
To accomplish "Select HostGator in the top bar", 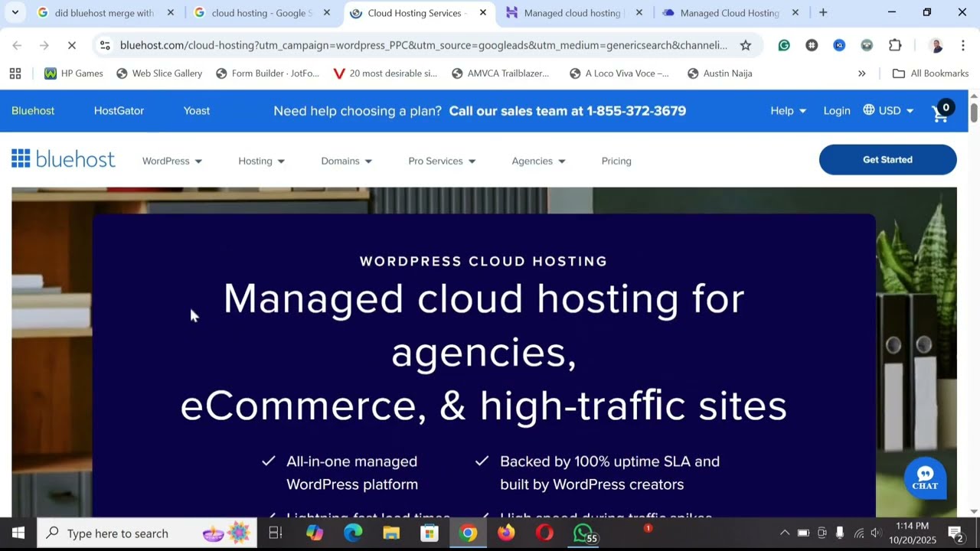I will [x=119, y=111].
